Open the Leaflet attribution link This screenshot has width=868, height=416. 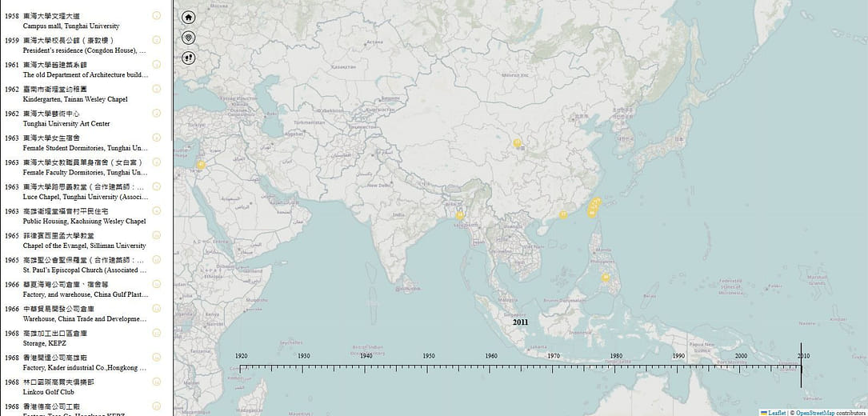777,412
